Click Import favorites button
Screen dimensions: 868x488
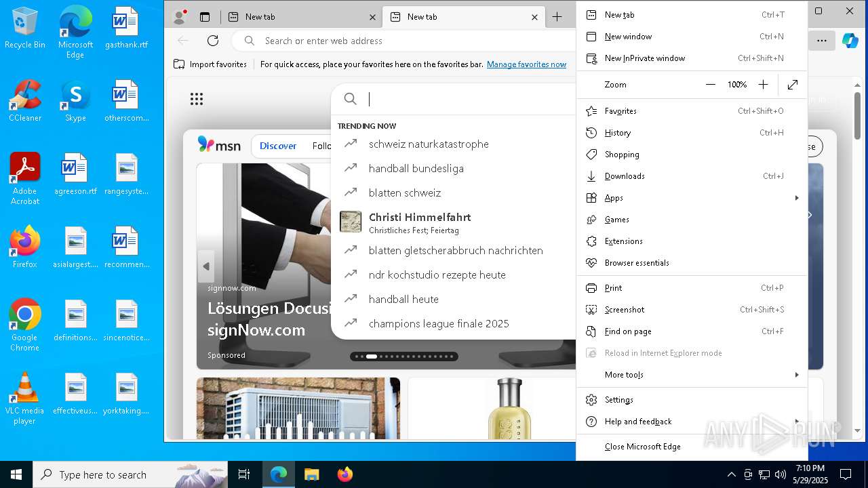[210, 64]
